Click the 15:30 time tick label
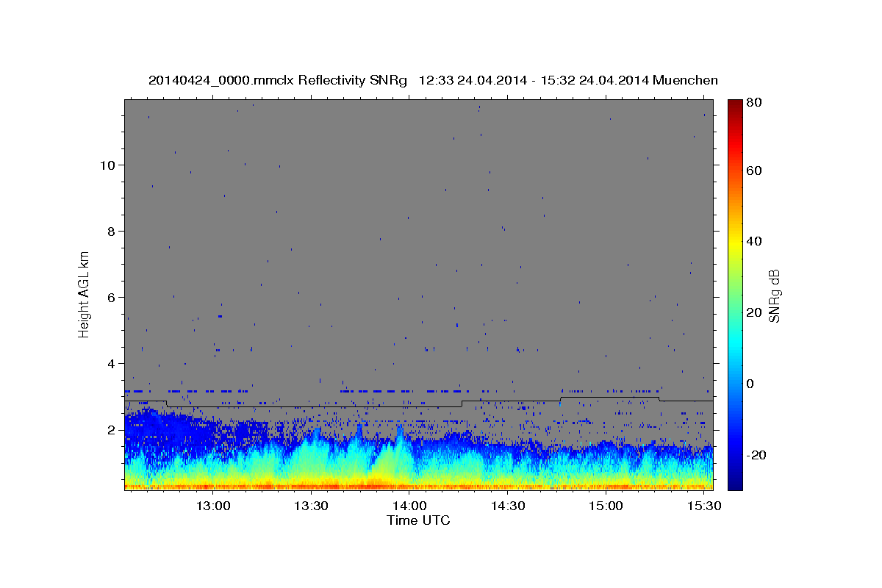 (x=703, y=506)
